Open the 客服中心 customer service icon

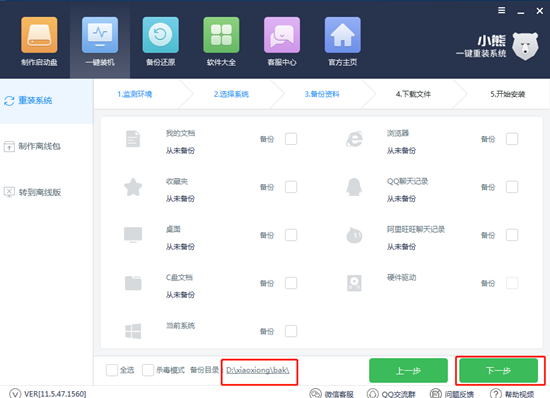[x=282, y=35]
